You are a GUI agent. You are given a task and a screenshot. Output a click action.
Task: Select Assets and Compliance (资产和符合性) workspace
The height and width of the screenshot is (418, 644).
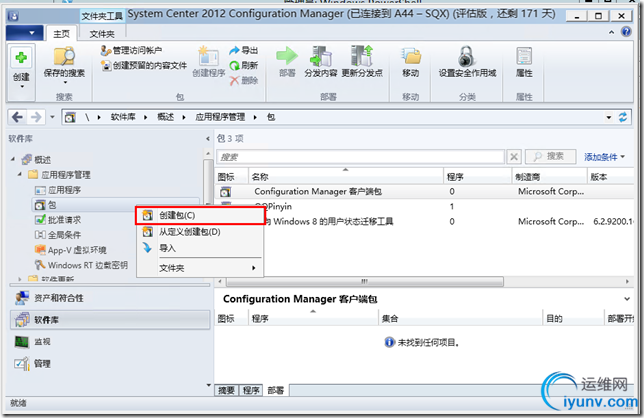pos(110,298)
